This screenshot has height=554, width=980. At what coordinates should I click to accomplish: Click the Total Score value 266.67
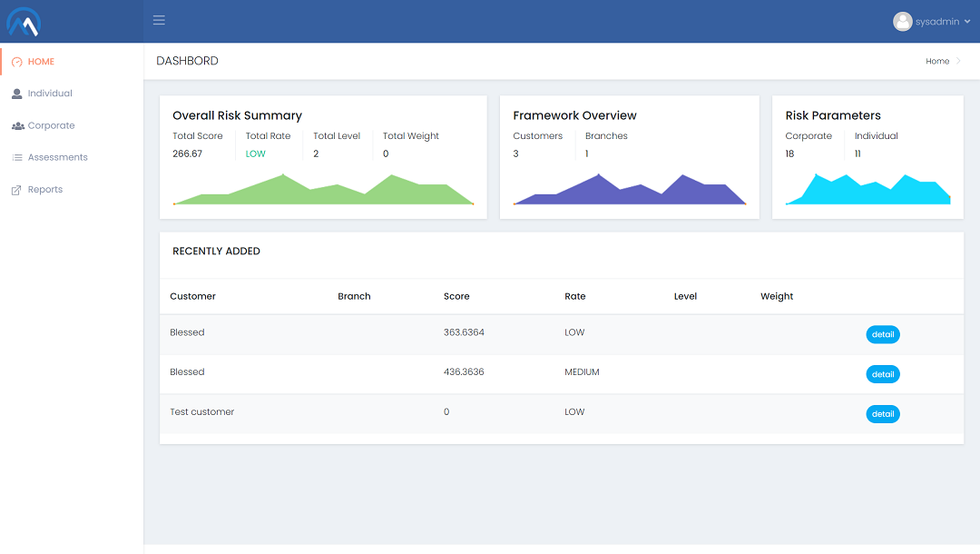point(188,153)
